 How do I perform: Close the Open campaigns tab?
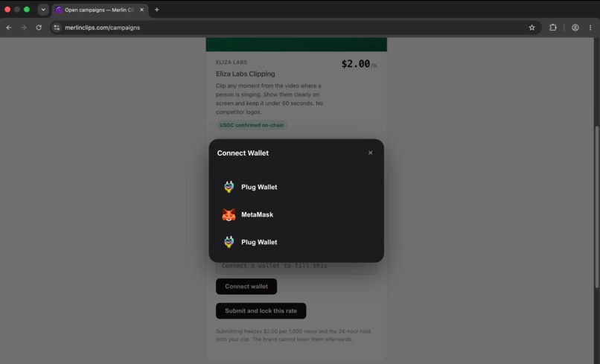[x=142, y=10]
